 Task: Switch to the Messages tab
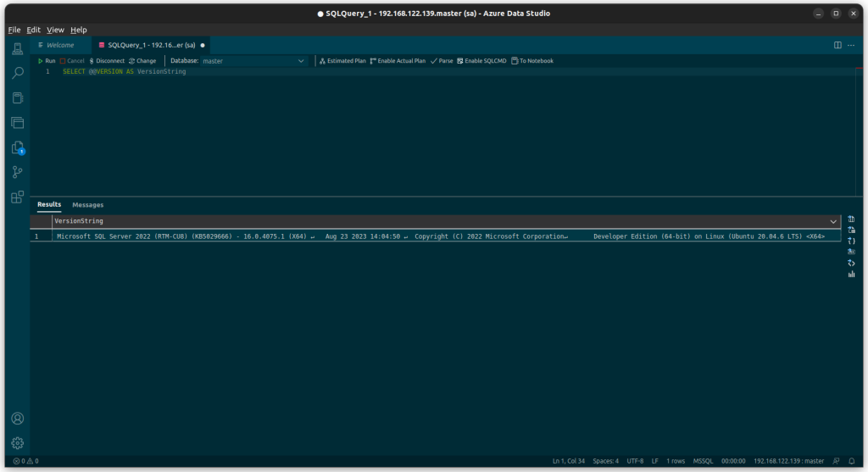[87, 205]
